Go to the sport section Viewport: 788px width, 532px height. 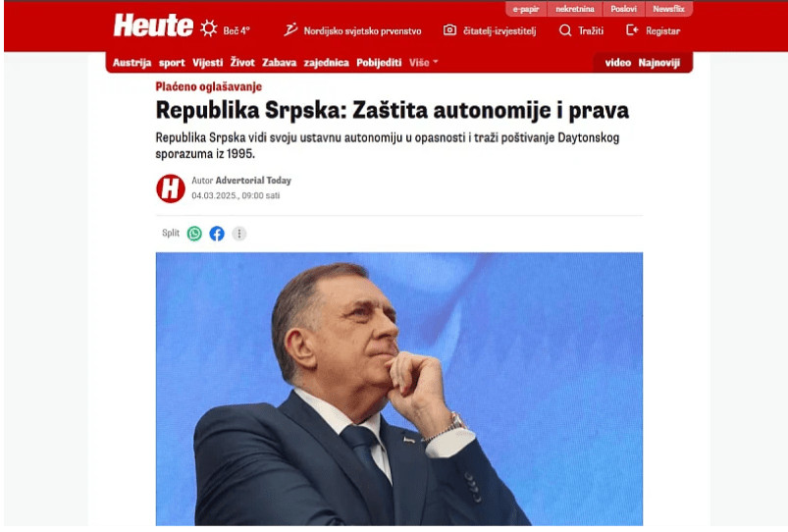(172, 63)
